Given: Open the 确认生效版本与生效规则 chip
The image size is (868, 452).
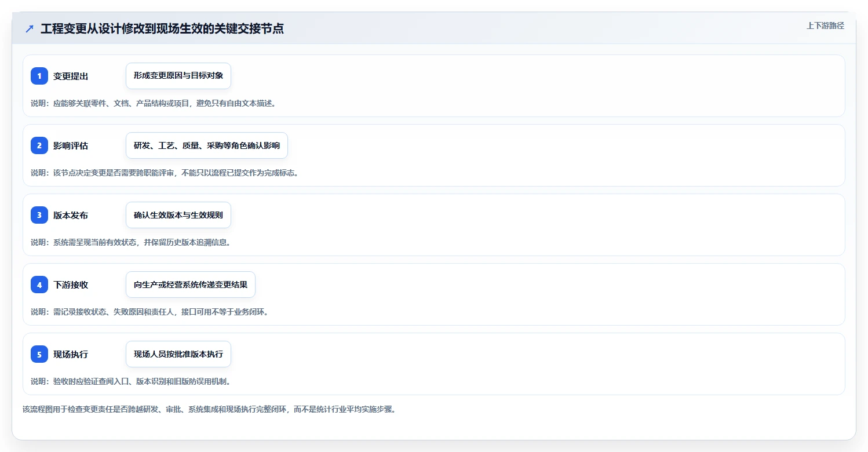Looking at the screenshot, I should click(178, 215).
